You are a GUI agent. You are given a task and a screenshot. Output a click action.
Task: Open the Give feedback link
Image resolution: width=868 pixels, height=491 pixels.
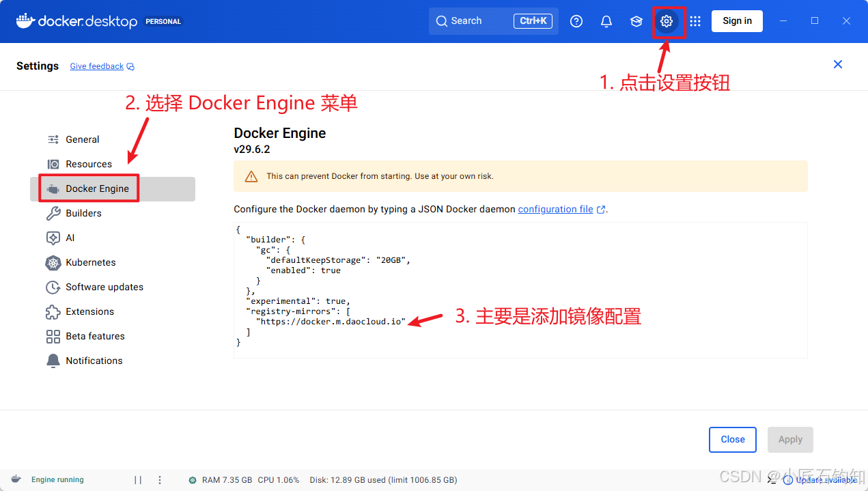pos(102,66)
